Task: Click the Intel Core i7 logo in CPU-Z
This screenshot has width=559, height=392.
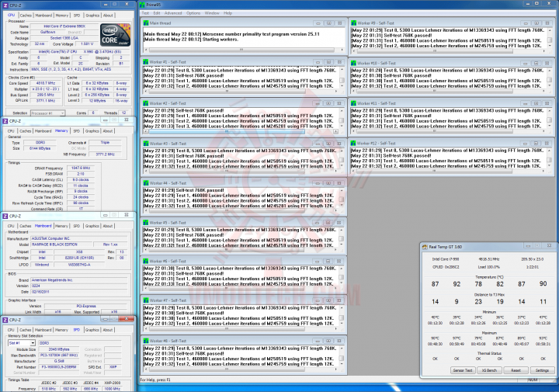Action: 115,35
